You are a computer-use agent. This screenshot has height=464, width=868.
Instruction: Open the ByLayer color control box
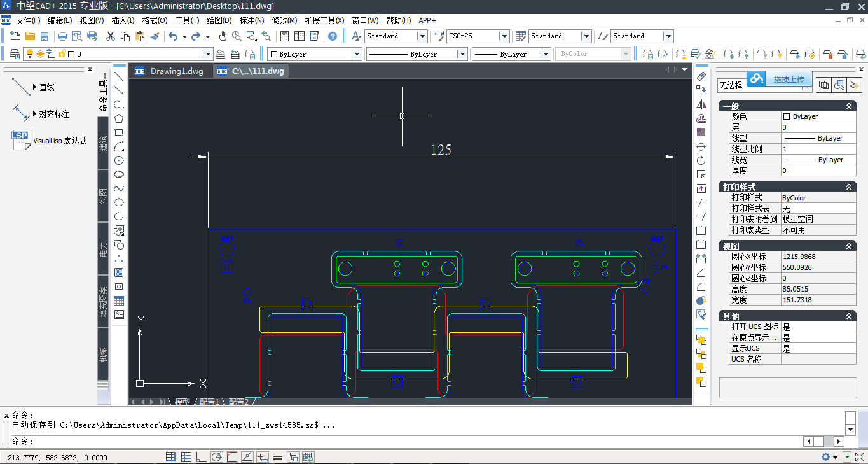pos(314,54)
